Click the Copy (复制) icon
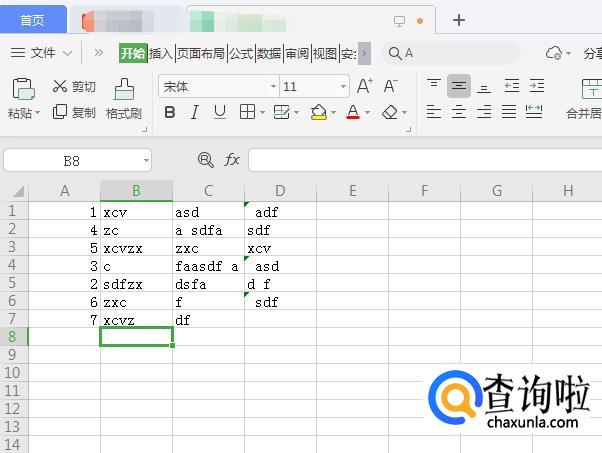The width and height of the screenshot is (602, 453). click(x=60, y=112)
